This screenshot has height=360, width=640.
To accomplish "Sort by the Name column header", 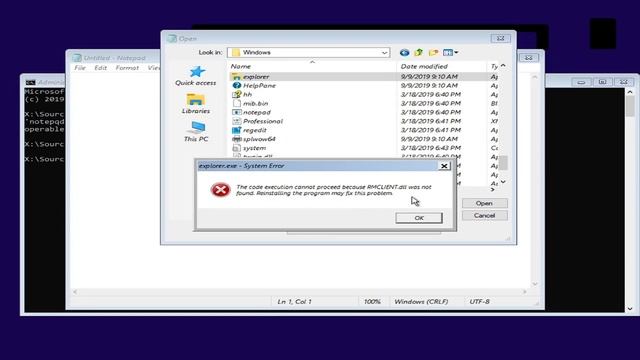I will (x=312, y=66).
